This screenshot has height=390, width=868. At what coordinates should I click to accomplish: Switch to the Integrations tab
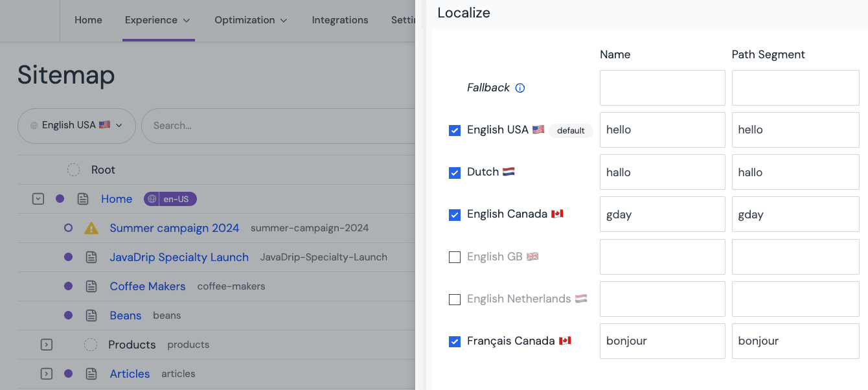[x=339, y=20]
